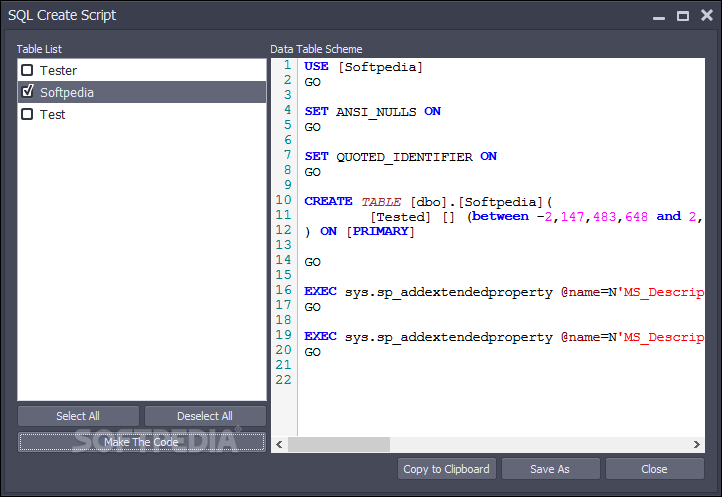Click the Deselect All button
This screenshot has height=497, width=722.
point(205,416)
